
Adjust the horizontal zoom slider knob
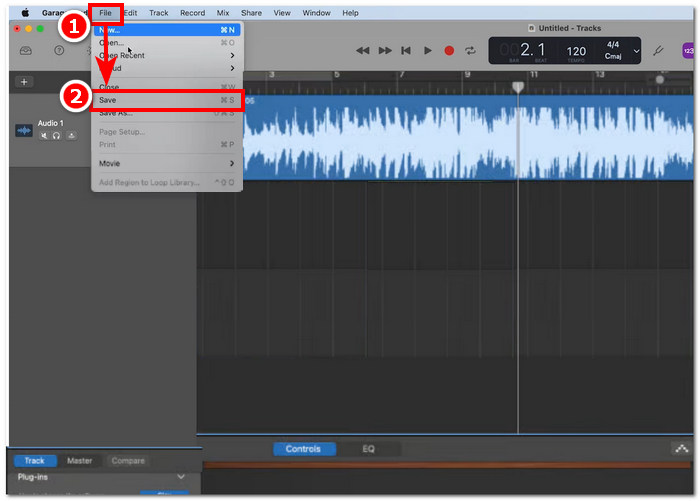660,80
